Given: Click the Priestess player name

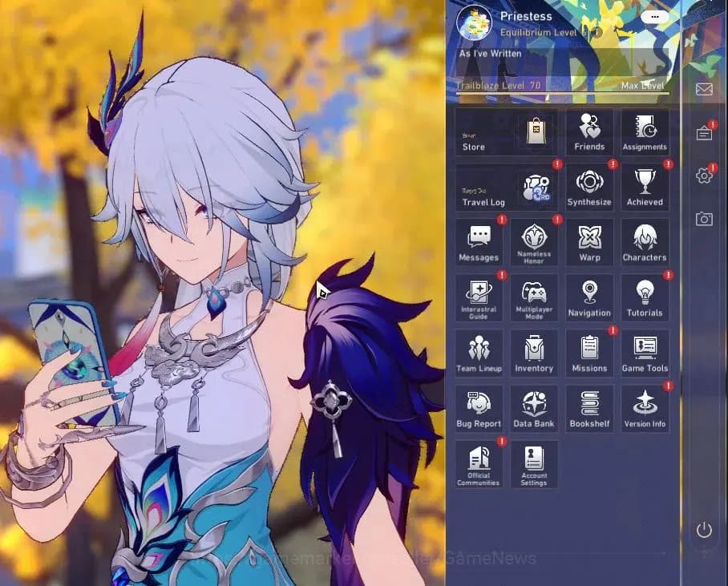Looking at the screenshot, I should pos(526,16).
